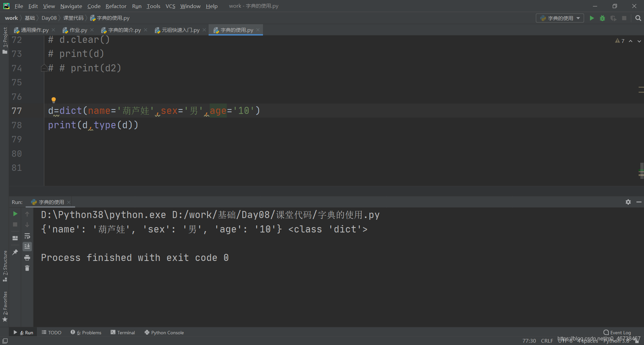The image size is (644, 345).
Task: Click the editor scrollbar error stripe
Action: coord(641,111)
